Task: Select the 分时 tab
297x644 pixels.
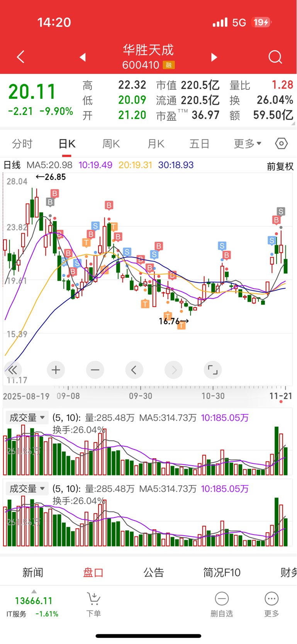Action: pyautogui.click(x=22, y=144)
